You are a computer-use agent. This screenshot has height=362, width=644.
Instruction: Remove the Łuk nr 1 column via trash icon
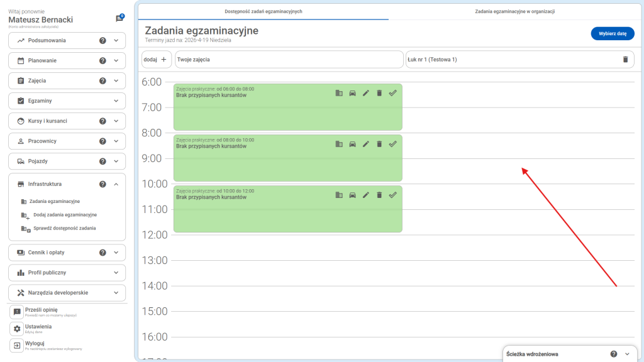[625, 59]
